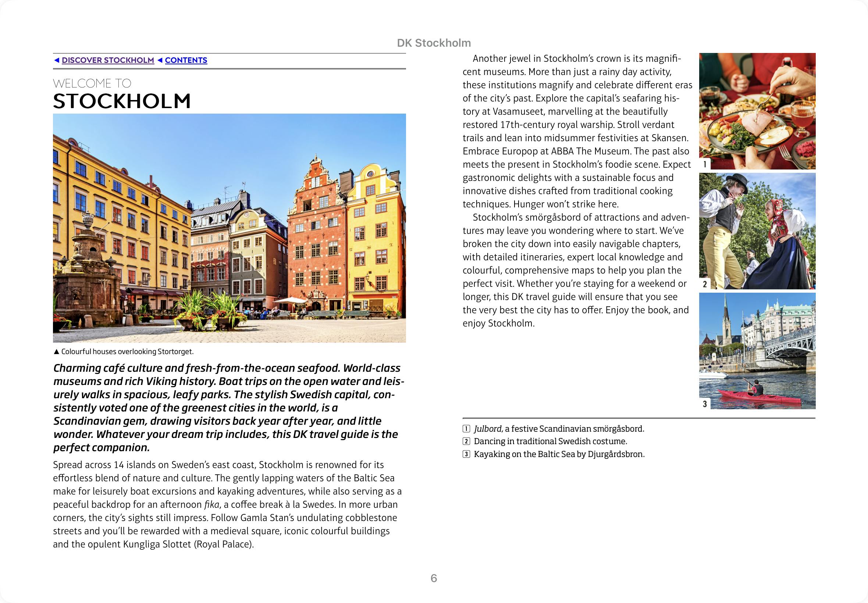Open the CONTENTS link
Screen dimensions: 868x603
coord(186,60)
